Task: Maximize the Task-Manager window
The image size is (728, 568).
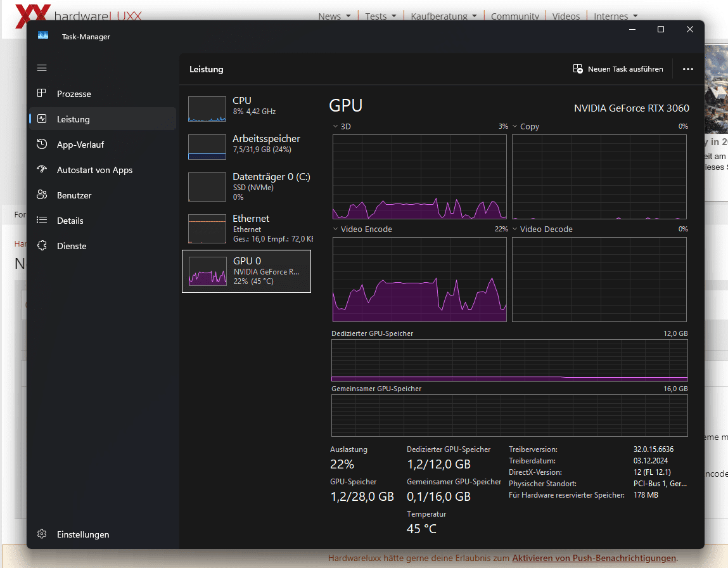Action: [661, 29]
